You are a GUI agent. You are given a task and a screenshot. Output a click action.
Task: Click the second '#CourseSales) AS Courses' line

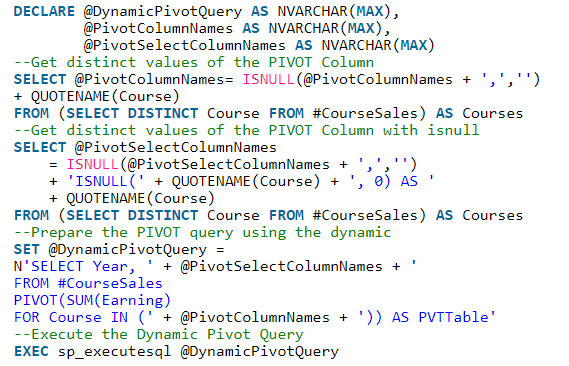click(x=418, y=215)
